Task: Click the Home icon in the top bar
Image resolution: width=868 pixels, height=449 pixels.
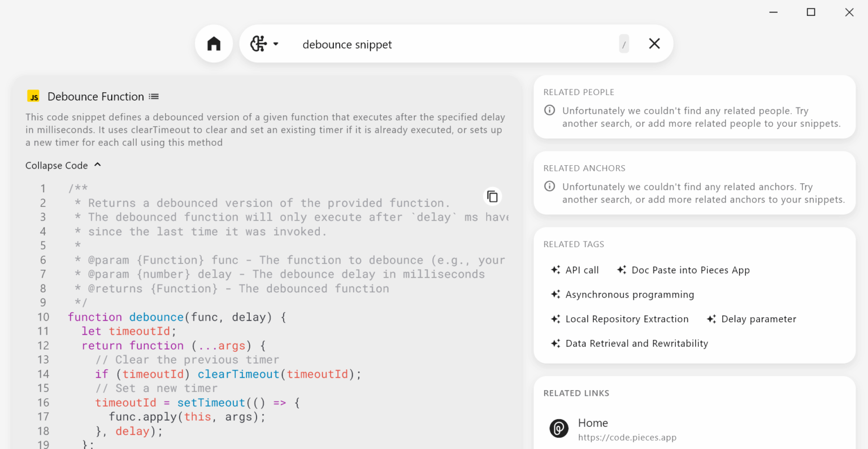Action: 214,43
